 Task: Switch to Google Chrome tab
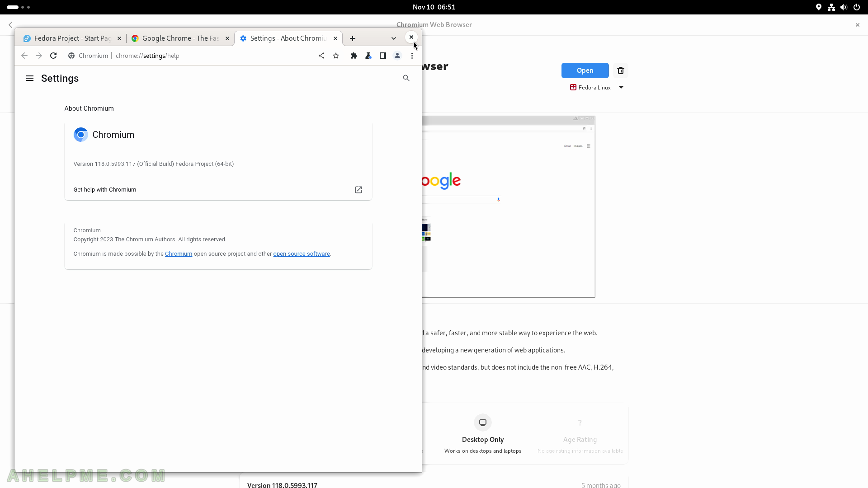coord(180,38)
